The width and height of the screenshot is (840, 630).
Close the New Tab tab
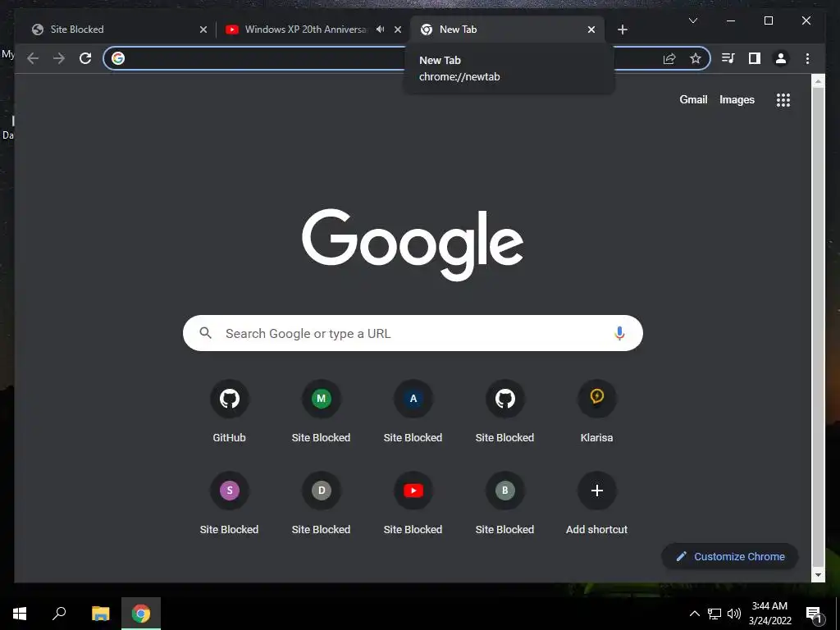pyautogui.click(x=591, y=30)
